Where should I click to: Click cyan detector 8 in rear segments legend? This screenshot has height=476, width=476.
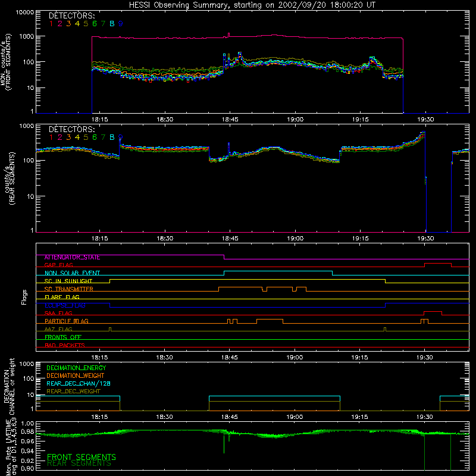[x=112, y=137]
